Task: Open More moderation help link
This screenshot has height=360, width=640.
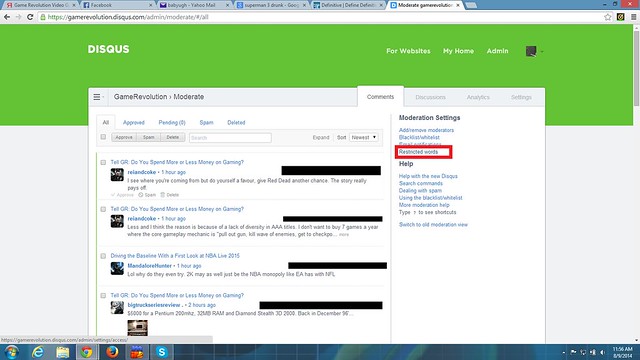Action: (x=424, y=205)
